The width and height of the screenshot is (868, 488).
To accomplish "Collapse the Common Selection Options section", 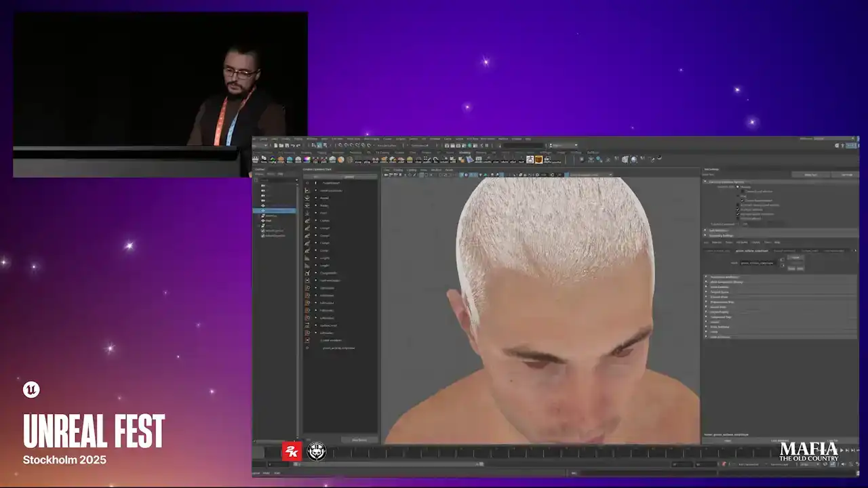I will pyautogui.click(x=705, y=182).
